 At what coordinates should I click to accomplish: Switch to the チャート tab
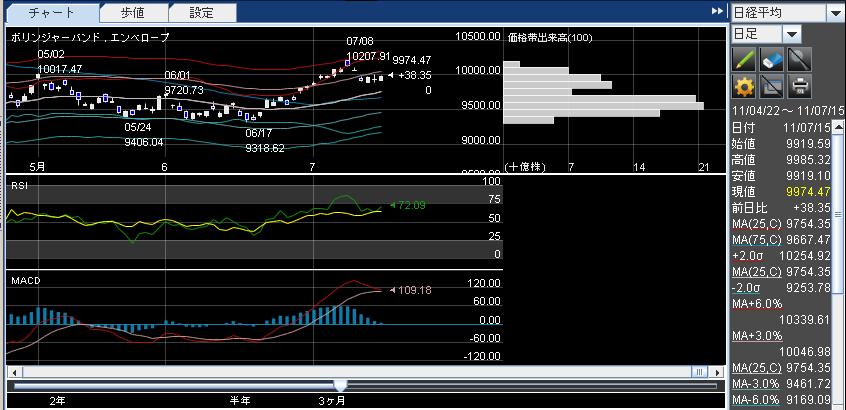point(51,13)
